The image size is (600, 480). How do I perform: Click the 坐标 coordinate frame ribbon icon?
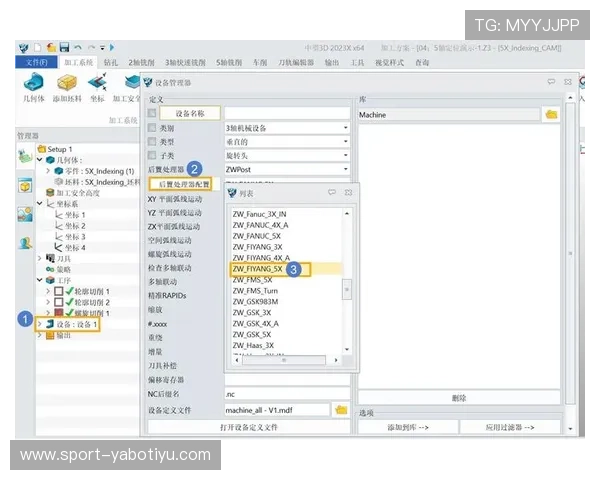pos(97,84)
